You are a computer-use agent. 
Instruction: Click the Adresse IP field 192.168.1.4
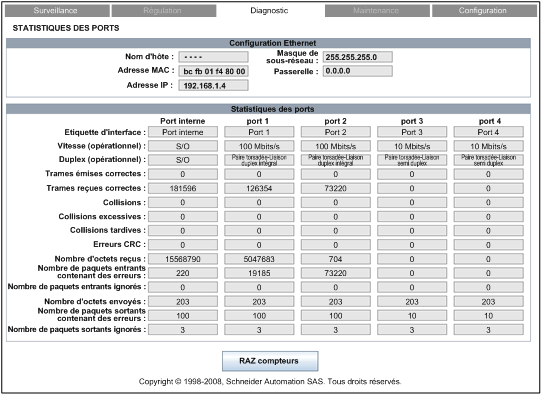213,85
